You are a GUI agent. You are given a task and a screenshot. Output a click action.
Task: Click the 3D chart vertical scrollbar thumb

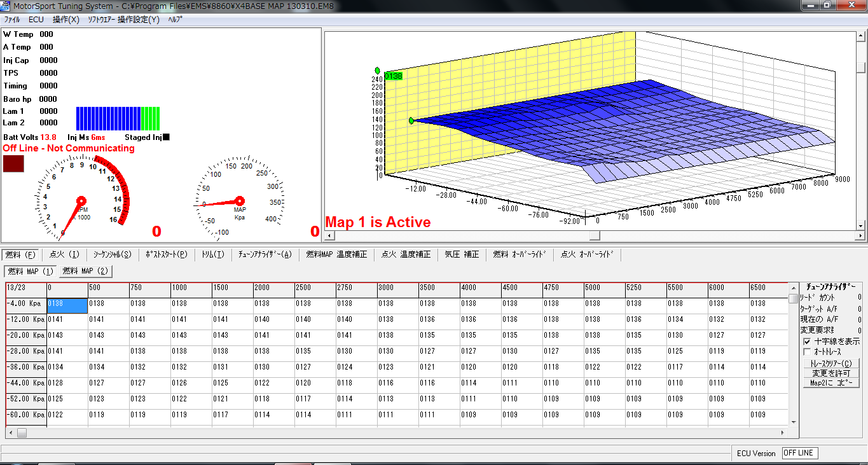[861, 67]
